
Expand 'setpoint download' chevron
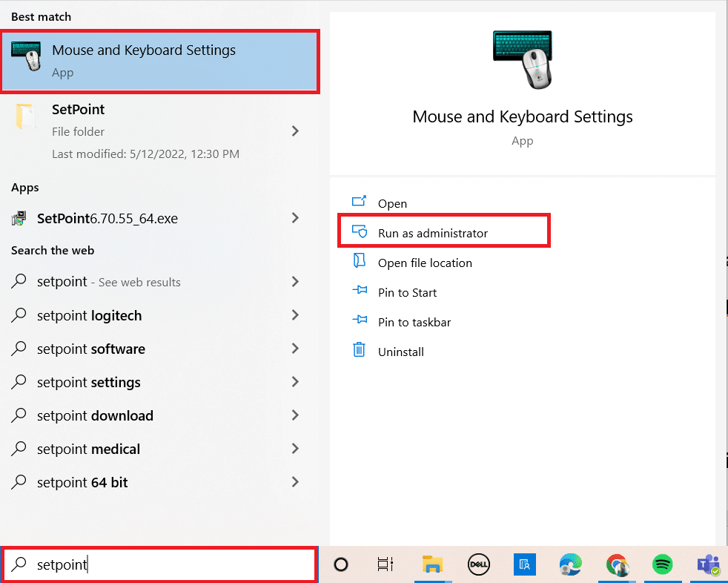click(295, 415)
